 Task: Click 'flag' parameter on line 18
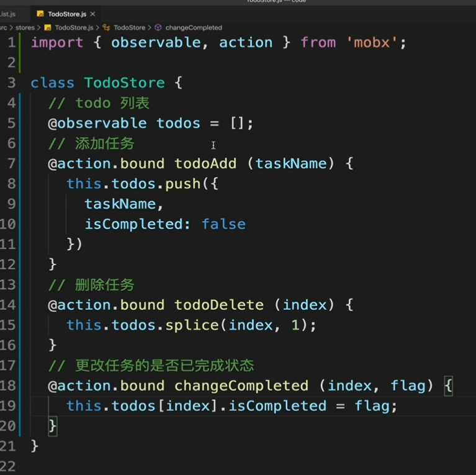(x=408, y=386)
